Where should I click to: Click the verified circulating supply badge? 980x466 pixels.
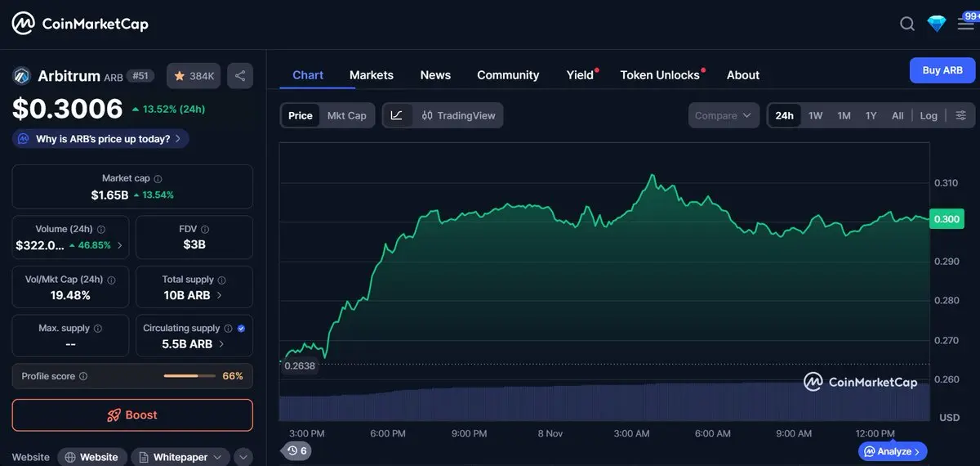click(x=241, y=329)
